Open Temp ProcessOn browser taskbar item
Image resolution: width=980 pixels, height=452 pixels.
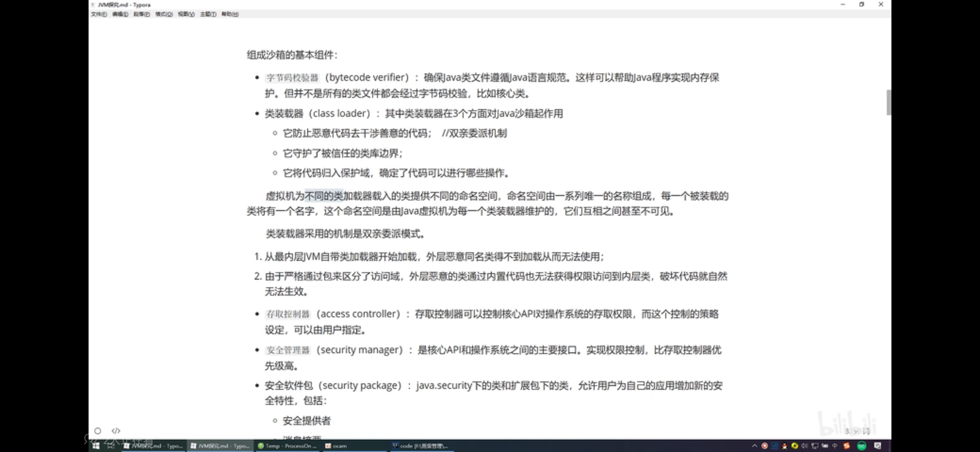[288, 446]
